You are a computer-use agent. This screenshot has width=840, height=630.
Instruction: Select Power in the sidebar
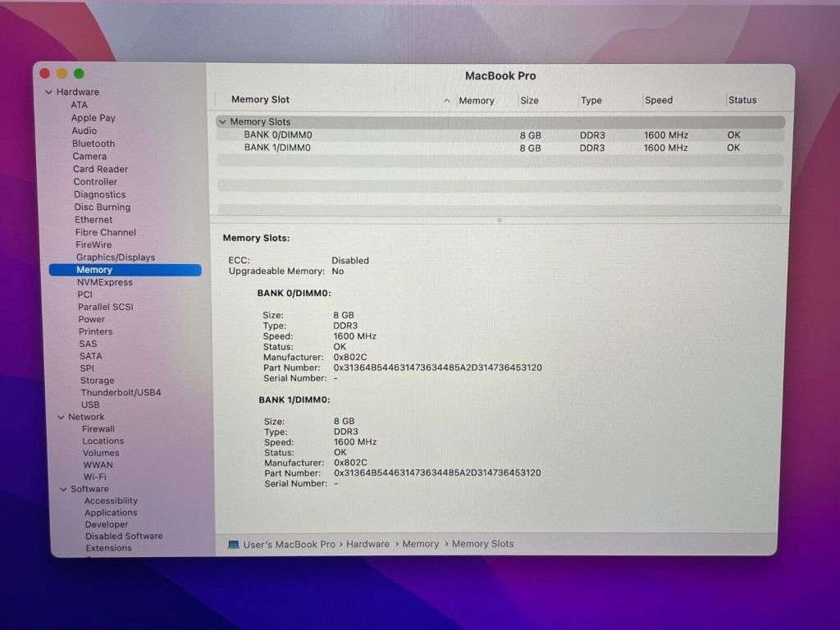[90, 318]
